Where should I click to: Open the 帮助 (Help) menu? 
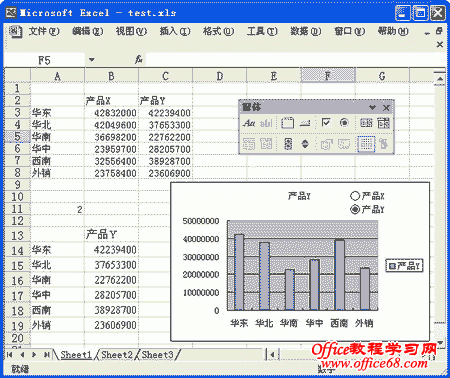pos(393,31)
